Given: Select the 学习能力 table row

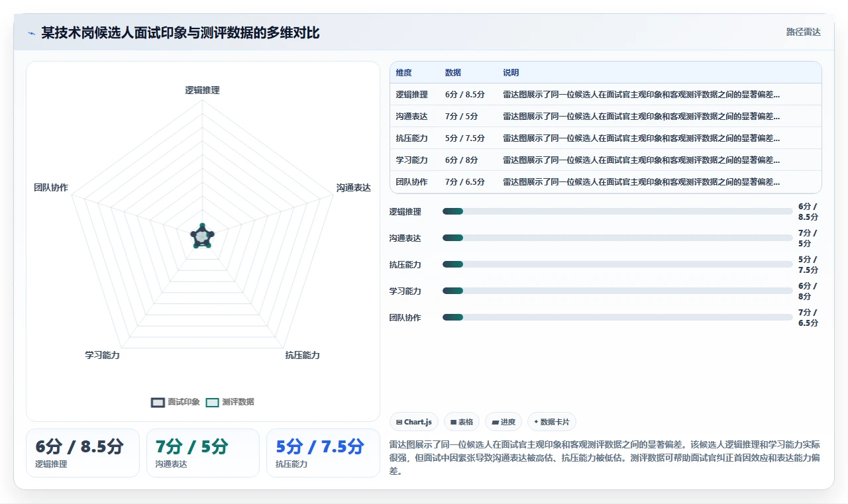Looking at the screenshot, I should [x=606, y=160].
